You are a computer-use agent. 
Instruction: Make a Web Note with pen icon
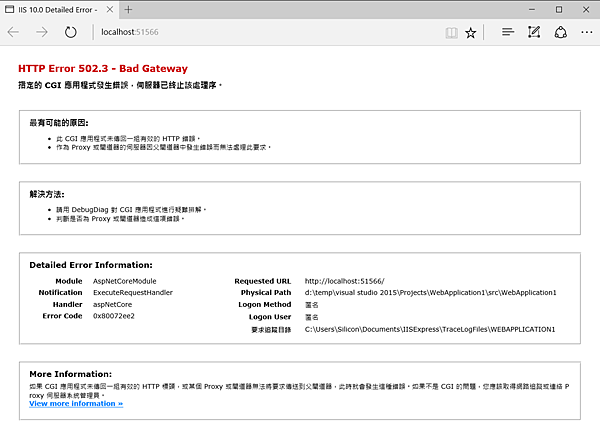point(534,32)
